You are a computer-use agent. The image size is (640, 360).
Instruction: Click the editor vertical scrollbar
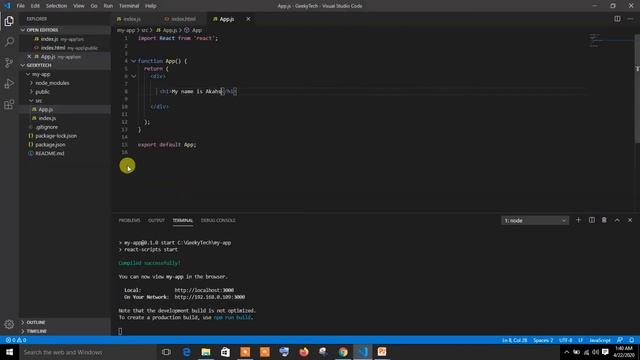click(637, 89)
